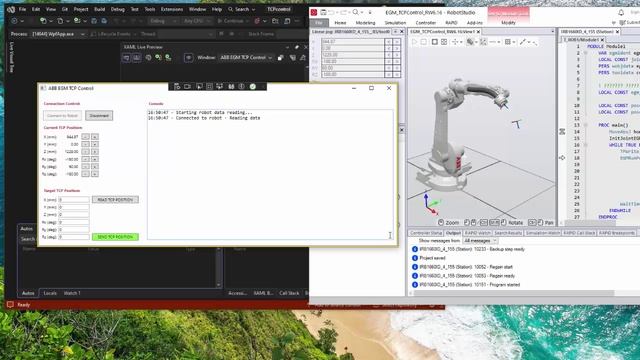
Task: Open the Process WpfApp.exe dropdown
Action: (x=59, y=34)
